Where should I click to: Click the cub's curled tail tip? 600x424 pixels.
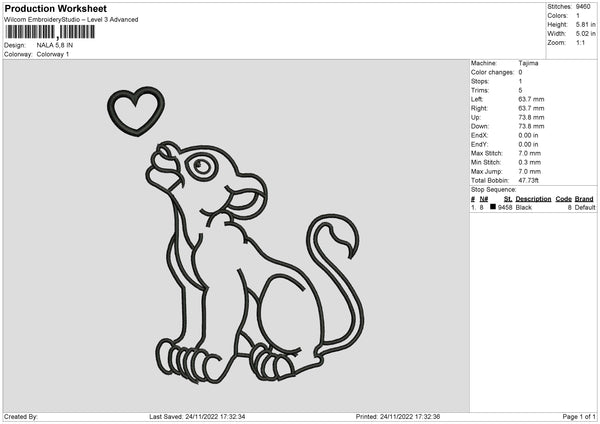click(x=342, y=234)
